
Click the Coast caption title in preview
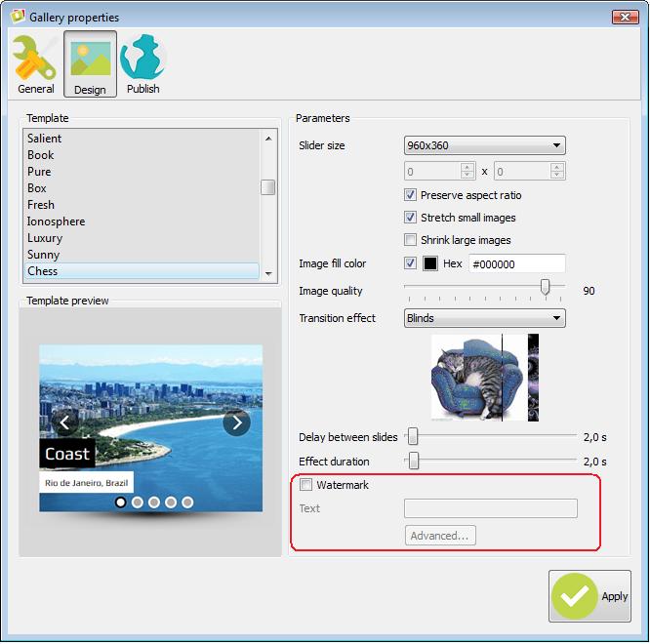67,454
